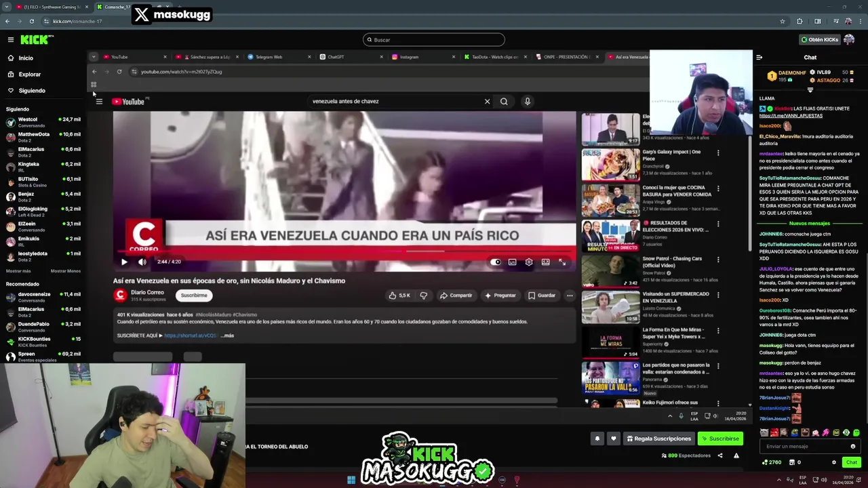The width and height of the screenshot is (868, 488).
Task: Enter fullscreen on the YouTube player
Action: tap(562, 262)
